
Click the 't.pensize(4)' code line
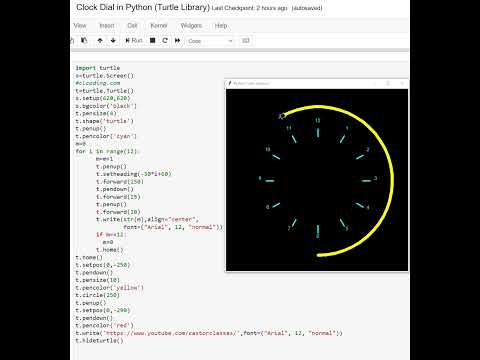click(96, 113)
